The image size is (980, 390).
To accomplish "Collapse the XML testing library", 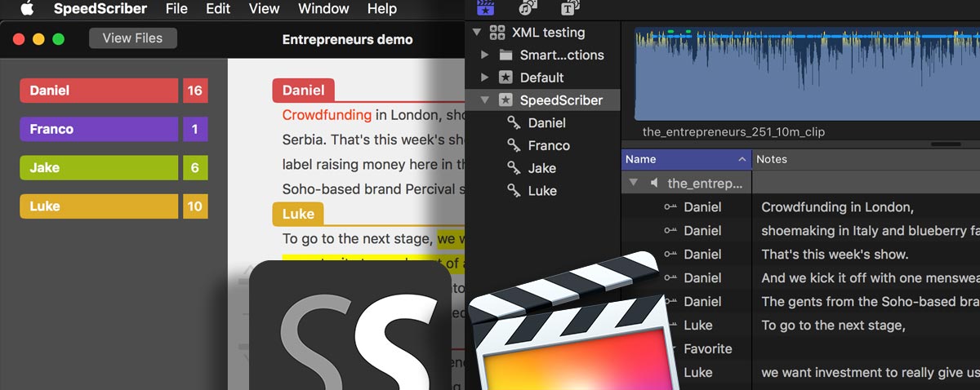I will 477,33.
